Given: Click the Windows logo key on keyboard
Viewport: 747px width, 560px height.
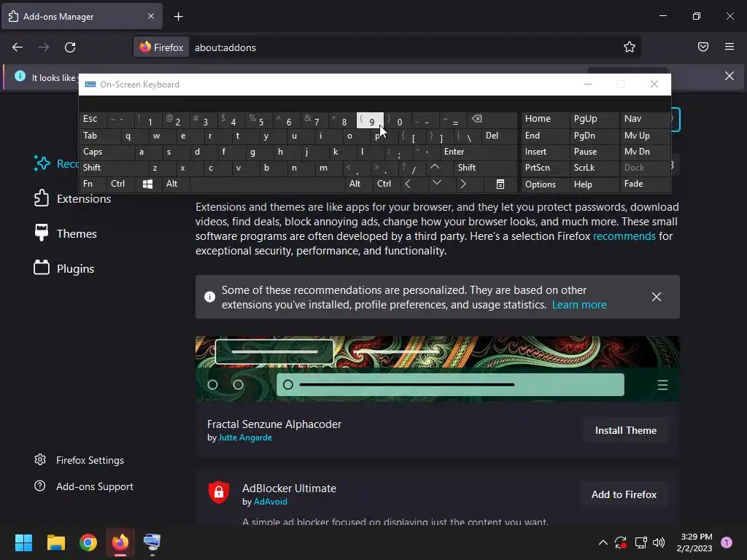Looking at the screenshot, I should (147, 184).
